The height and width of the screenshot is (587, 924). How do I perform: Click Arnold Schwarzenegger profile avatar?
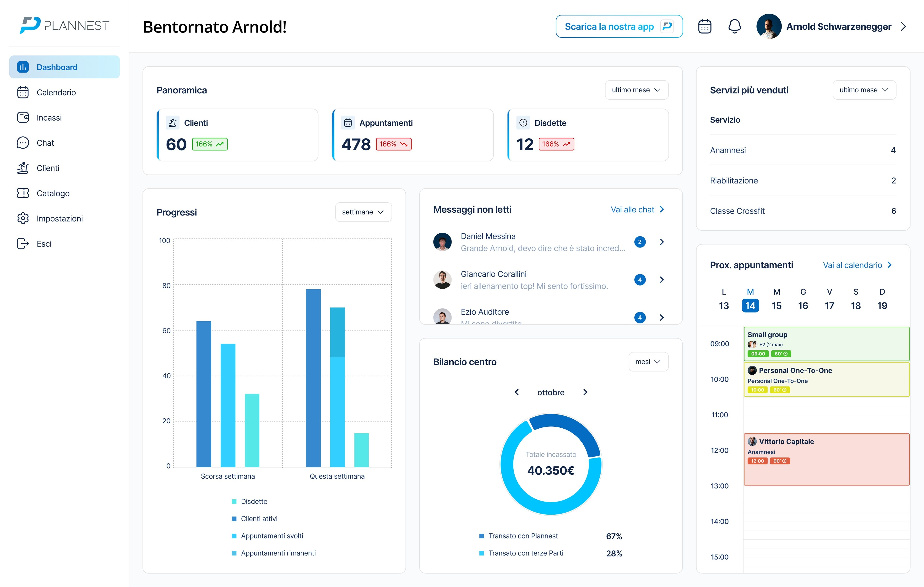769,27
